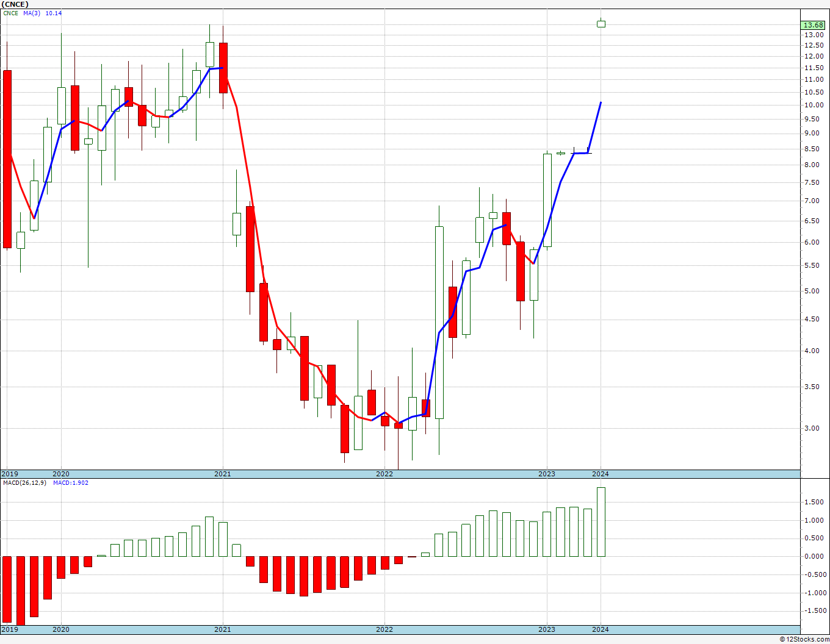
Task: Click 2022 on the price chart time axis
Action: pos(384,474)
